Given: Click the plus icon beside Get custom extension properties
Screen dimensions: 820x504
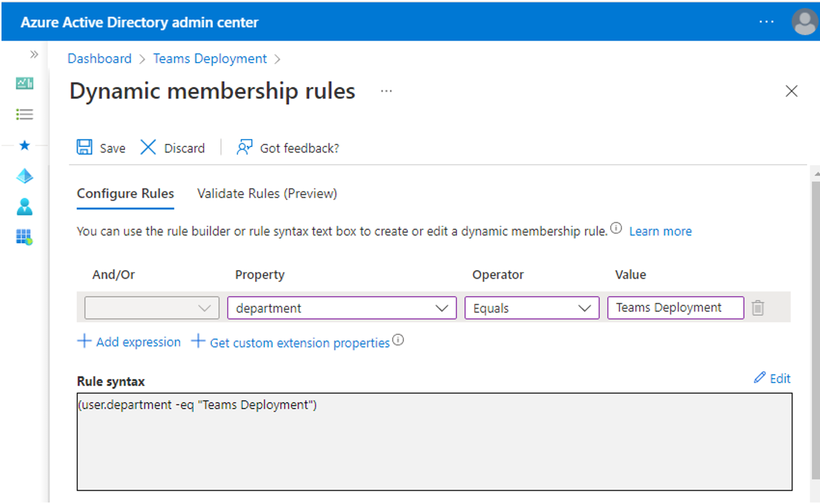Looking at the screenshot, I should [x=198, y=341].
